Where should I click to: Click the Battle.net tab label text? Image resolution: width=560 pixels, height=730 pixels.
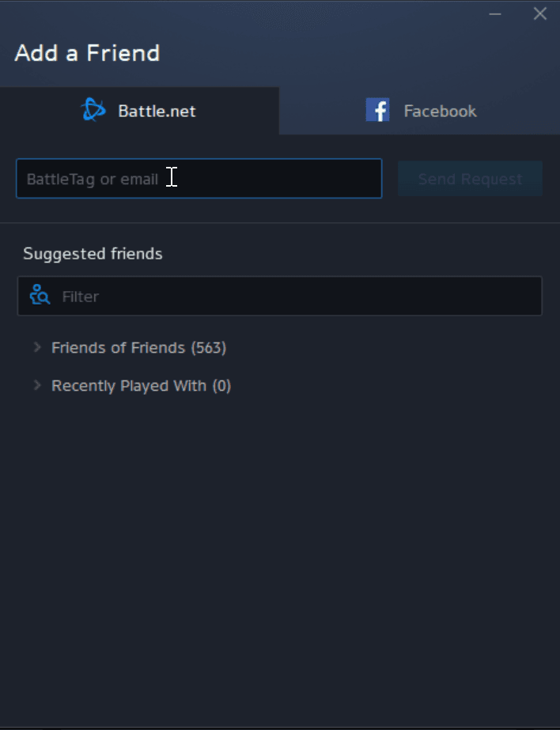(156, 111)
